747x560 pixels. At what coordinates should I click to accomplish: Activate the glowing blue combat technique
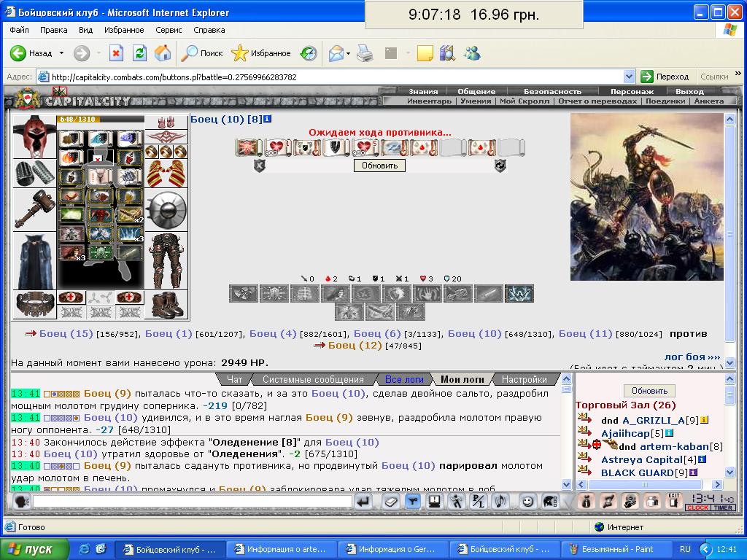click(519, 293)
